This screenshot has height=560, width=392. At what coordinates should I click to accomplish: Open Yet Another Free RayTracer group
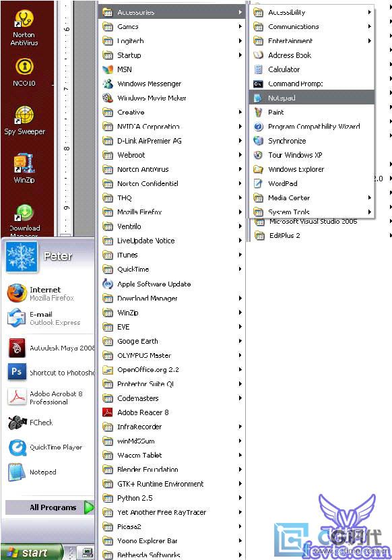[172, 512]
